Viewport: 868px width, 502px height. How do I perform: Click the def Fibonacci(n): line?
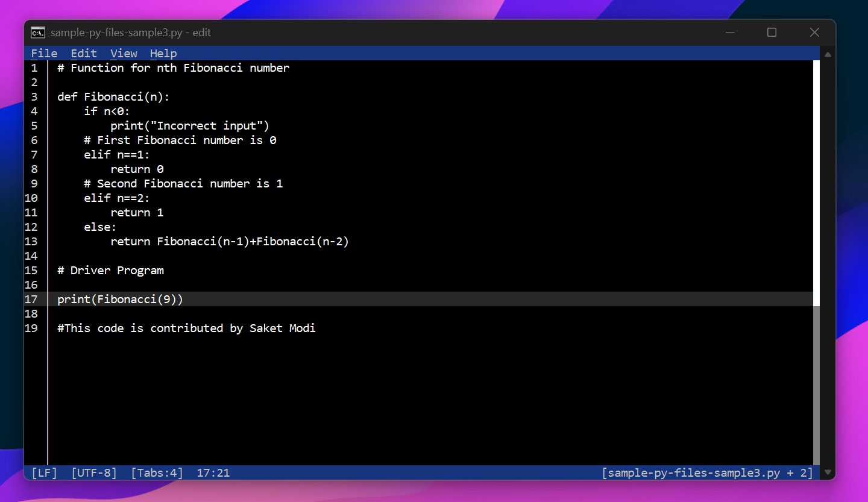112,96
